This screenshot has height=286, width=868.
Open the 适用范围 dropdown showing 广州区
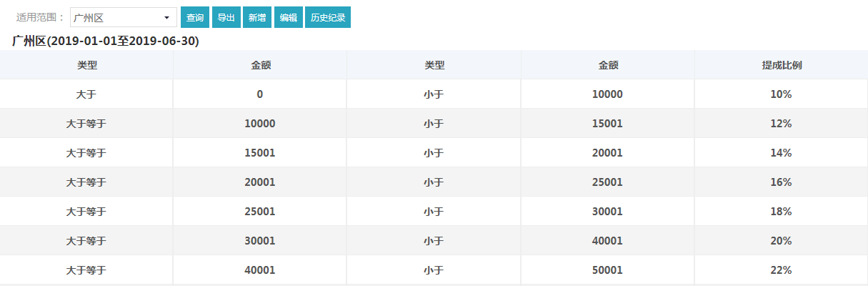point(123,18)
